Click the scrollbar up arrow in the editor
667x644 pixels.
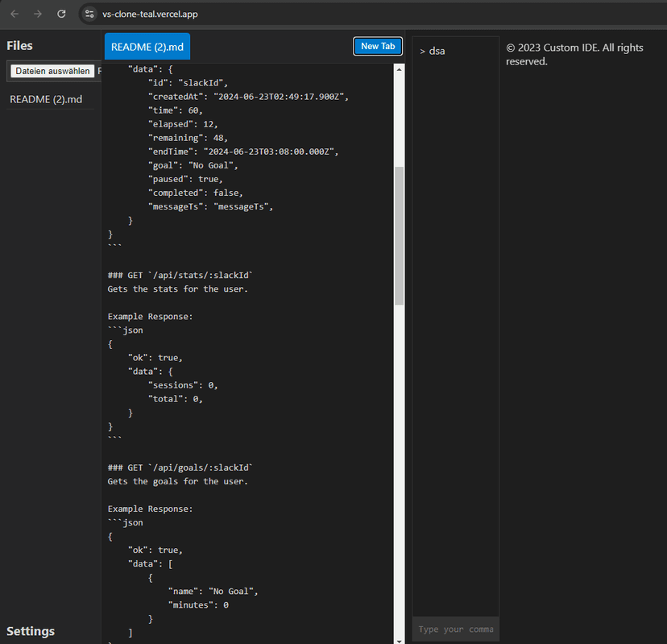pos(399,69)
